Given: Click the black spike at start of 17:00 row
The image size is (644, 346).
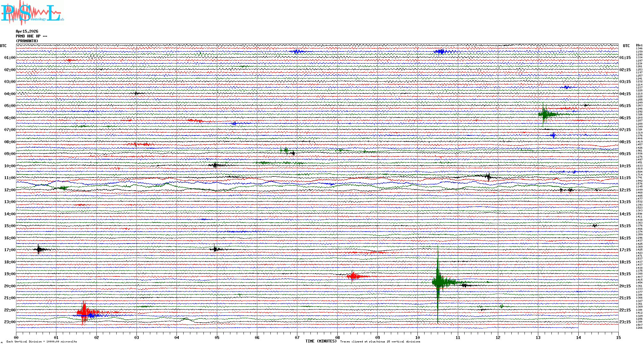Looking at the screenshot, I should pos(39,249).
